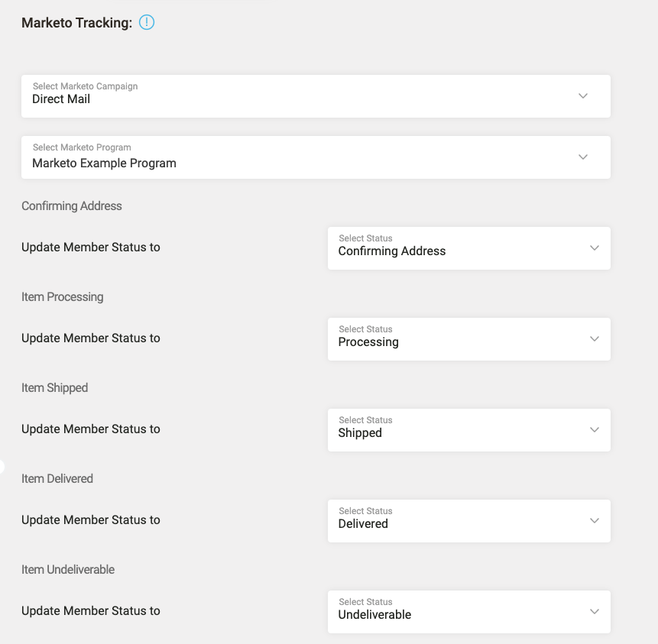Click the Item Delivered section label

click(57, 479)
